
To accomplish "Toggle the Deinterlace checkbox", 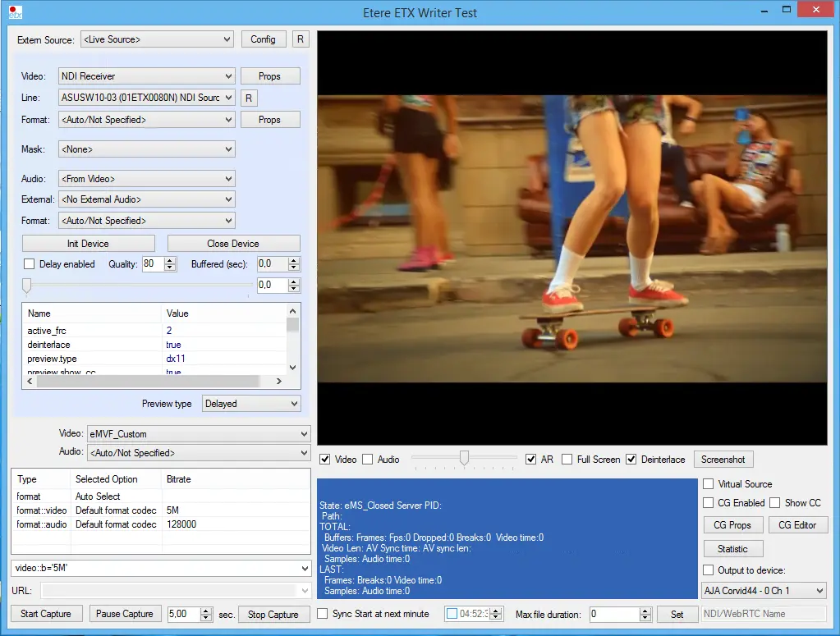I will point(631,460).
